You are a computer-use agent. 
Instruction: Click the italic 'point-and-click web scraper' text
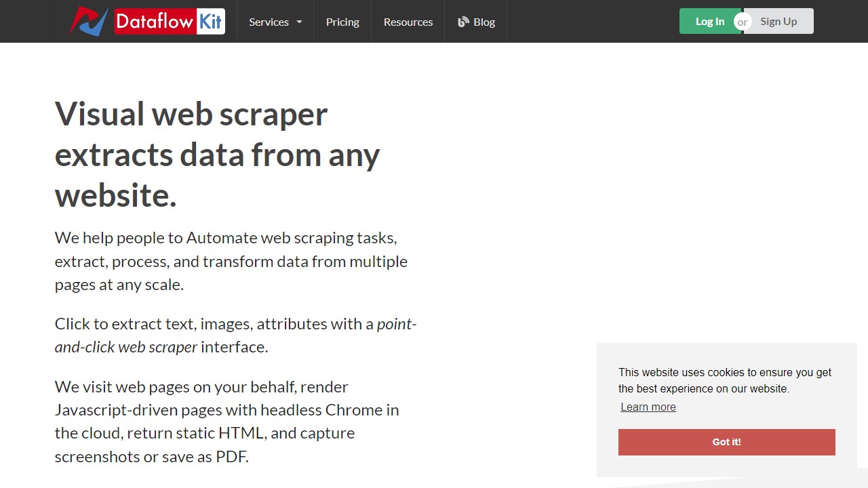click(236, 335)
